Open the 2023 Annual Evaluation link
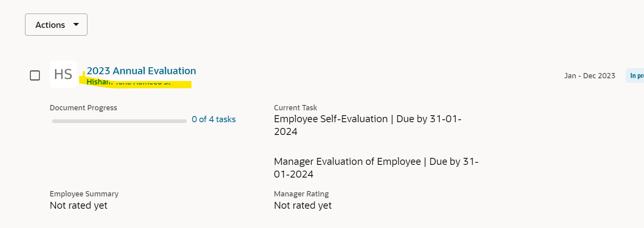Viewport: 644px width, 228px height. click(x=141, y=71)
